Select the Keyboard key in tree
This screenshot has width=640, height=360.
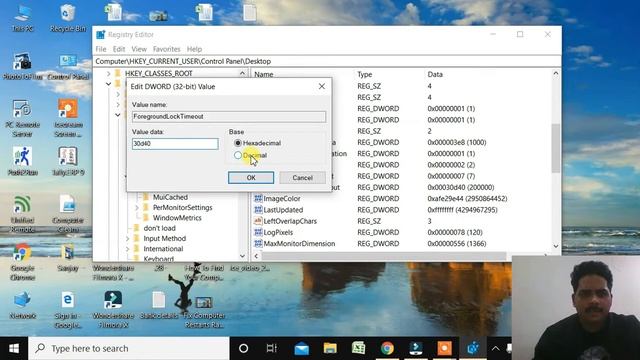(x=159, y=259)
